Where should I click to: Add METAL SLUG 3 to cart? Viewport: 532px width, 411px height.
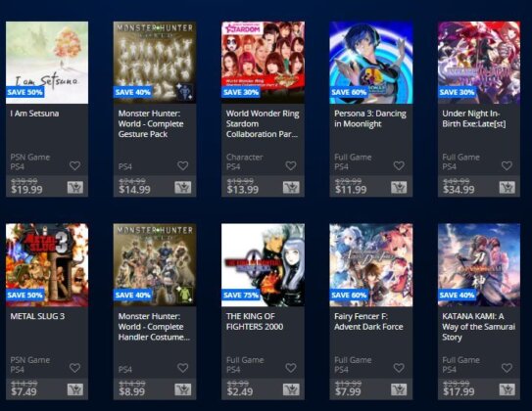click(75, 389)
